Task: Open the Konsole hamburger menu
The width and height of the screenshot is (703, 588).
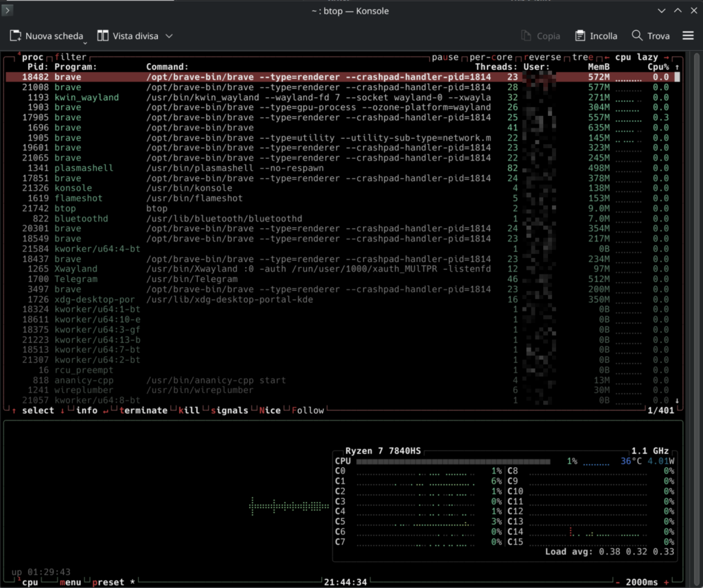Action: click(688, 36)
